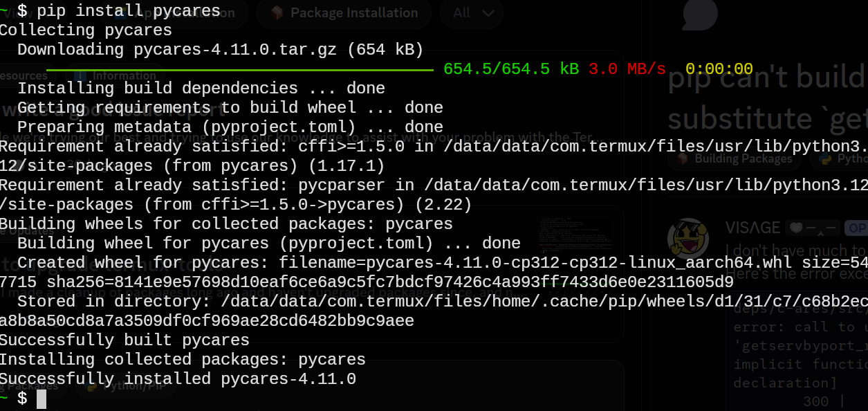The width and height of the screenshot is (868, 411).
Task: Click the OP badge beside VISAGE
Action: [x=858, y=228]
